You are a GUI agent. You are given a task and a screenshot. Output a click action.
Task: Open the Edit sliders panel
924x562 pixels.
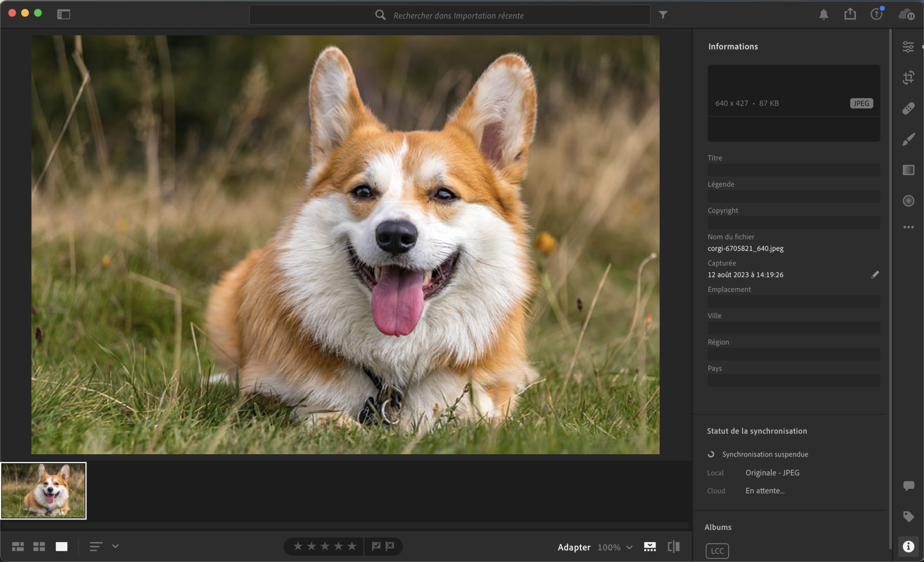click(x=908, y=46)
